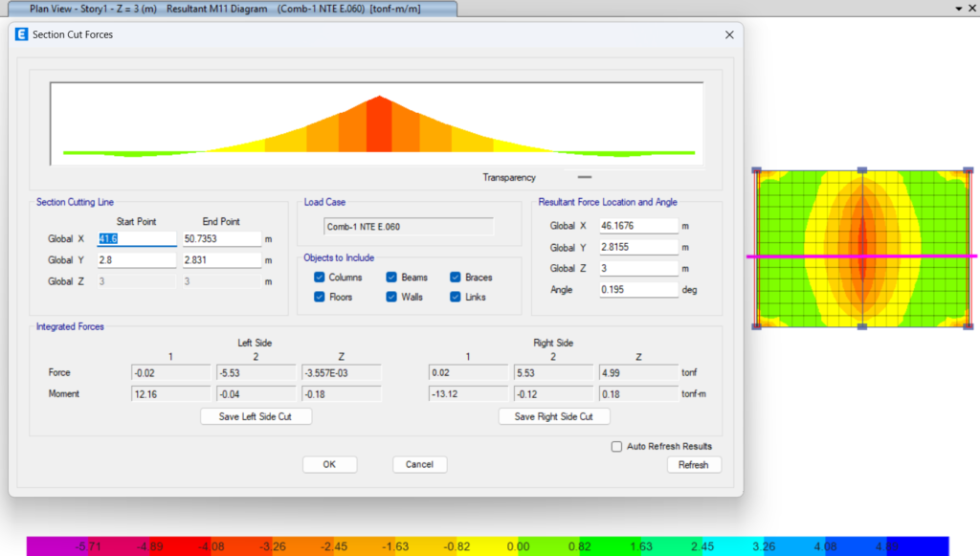Click the Cancel button

419,465
